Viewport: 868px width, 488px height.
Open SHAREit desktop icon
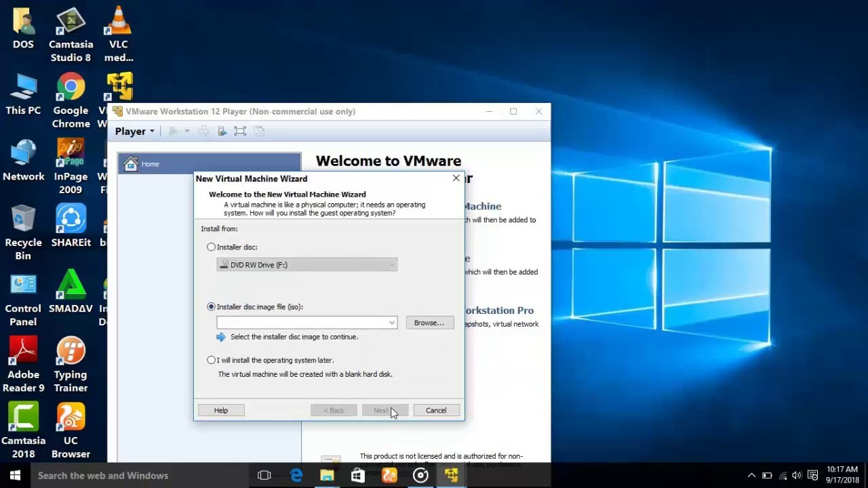[71, 226]
